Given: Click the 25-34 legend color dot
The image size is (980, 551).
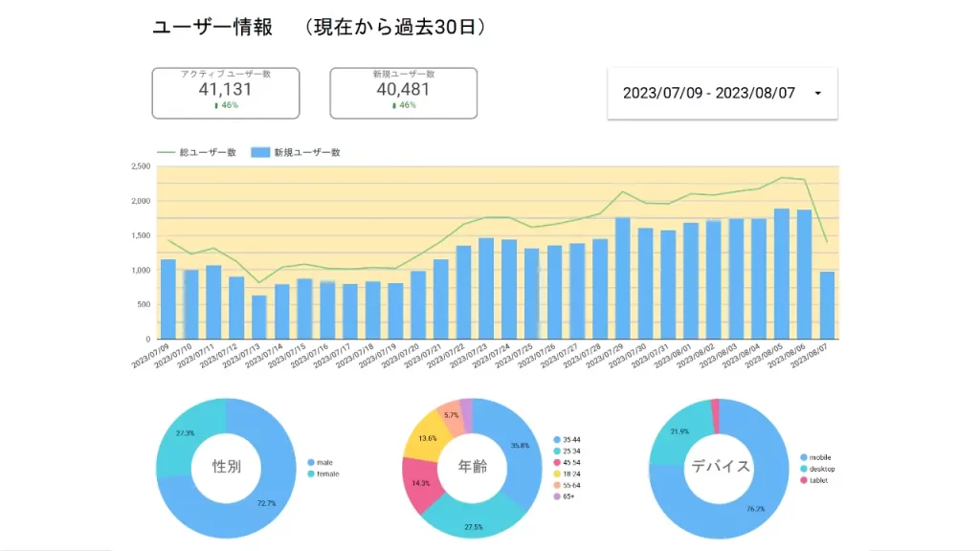Looking at the screenshot, I should 557,452.
